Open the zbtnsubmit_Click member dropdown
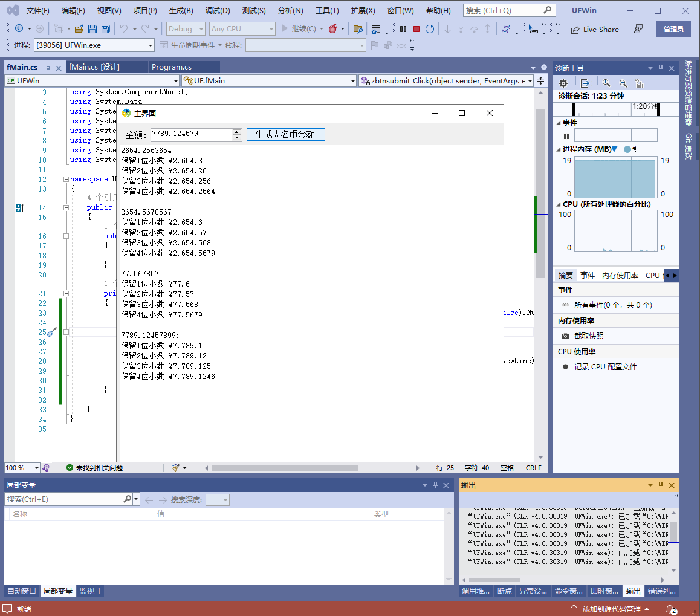Viewport: 700px width, 616px height. 447,81
